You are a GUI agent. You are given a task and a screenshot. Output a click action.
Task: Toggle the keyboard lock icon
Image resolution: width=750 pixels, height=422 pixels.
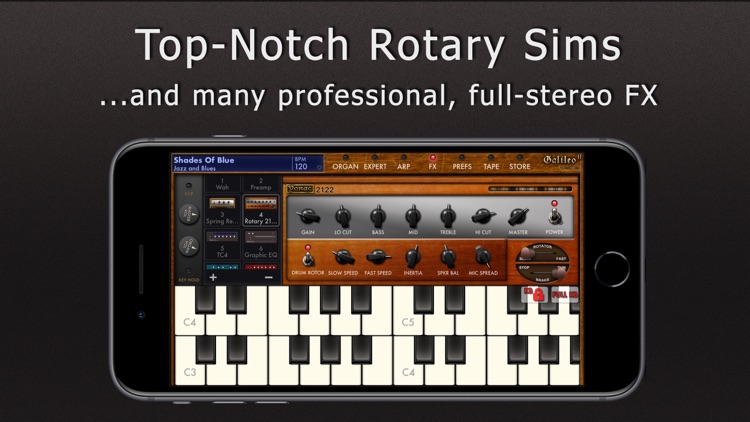(535, 294)
